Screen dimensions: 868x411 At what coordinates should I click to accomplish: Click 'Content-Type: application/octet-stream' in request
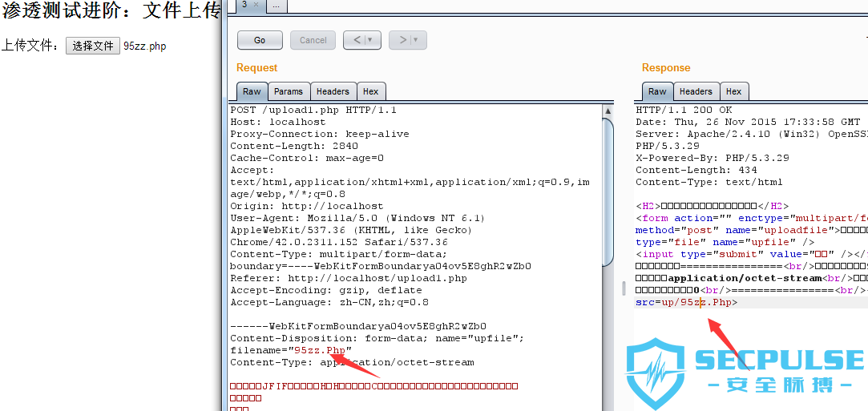[x=352, y=363]
